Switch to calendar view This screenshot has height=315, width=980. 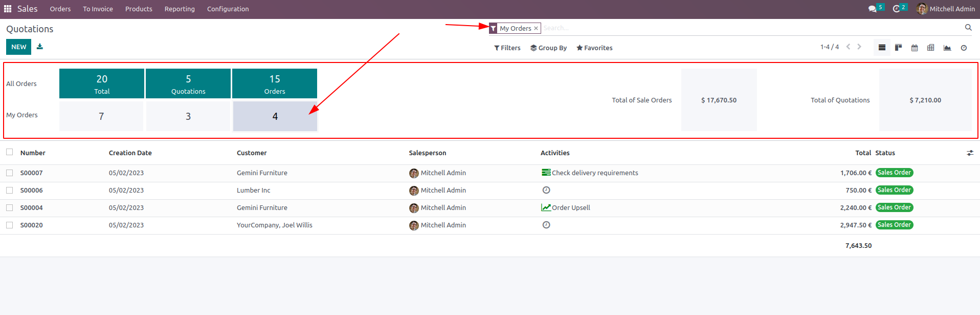click(x=915, y=48)
